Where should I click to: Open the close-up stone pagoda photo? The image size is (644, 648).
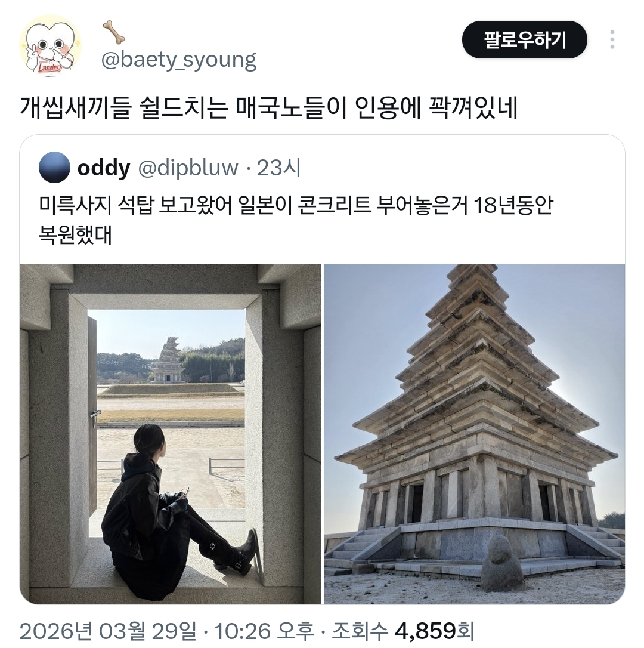coord(474,434)
